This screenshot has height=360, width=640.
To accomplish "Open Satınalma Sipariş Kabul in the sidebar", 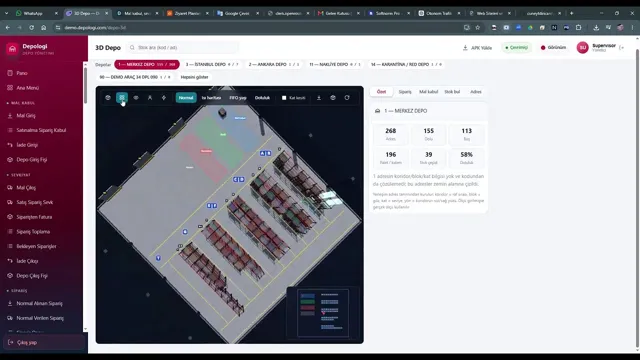I will tap(42, 130).
